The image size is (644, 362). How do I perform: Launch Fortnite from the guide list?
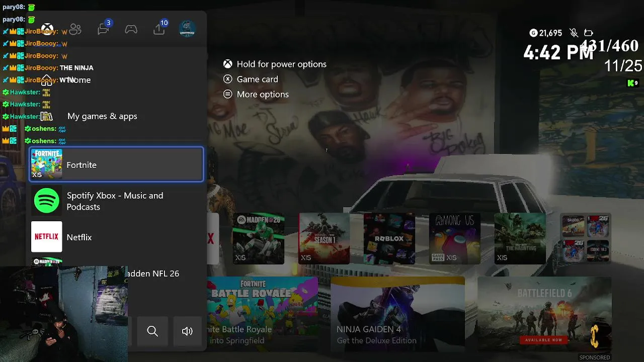(x=117, y=164)
